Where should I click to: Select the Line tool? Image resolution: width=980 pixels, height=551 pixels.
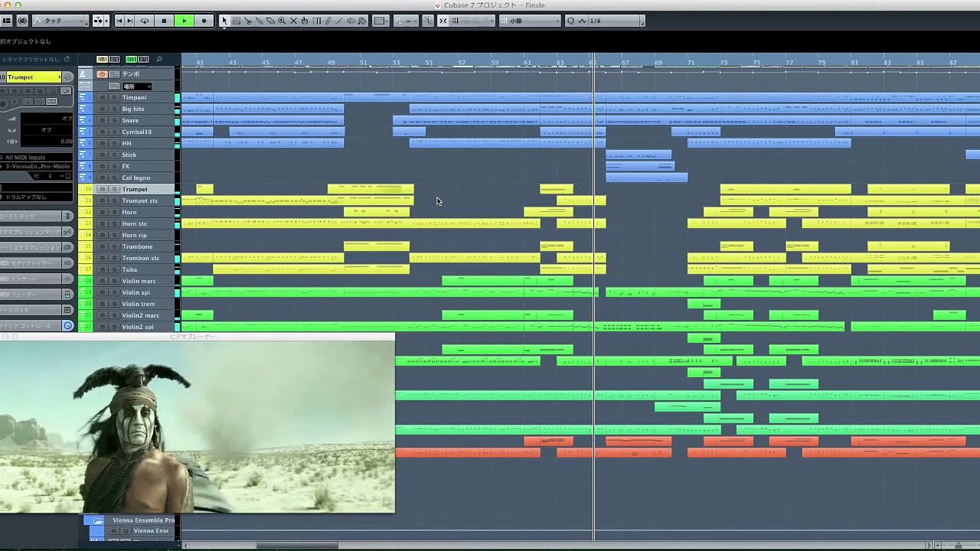339,21
